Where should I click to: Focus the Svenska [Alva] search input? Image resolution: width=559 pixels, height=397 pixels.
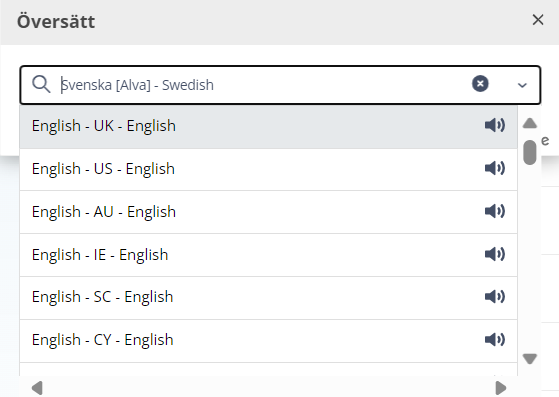(x=262, y=85)
